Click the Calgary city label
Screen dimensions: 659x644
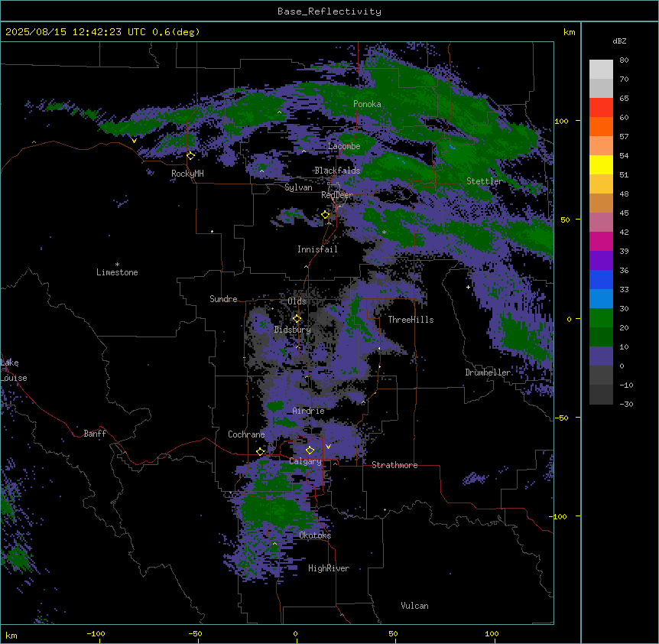[x=305, y=461]
